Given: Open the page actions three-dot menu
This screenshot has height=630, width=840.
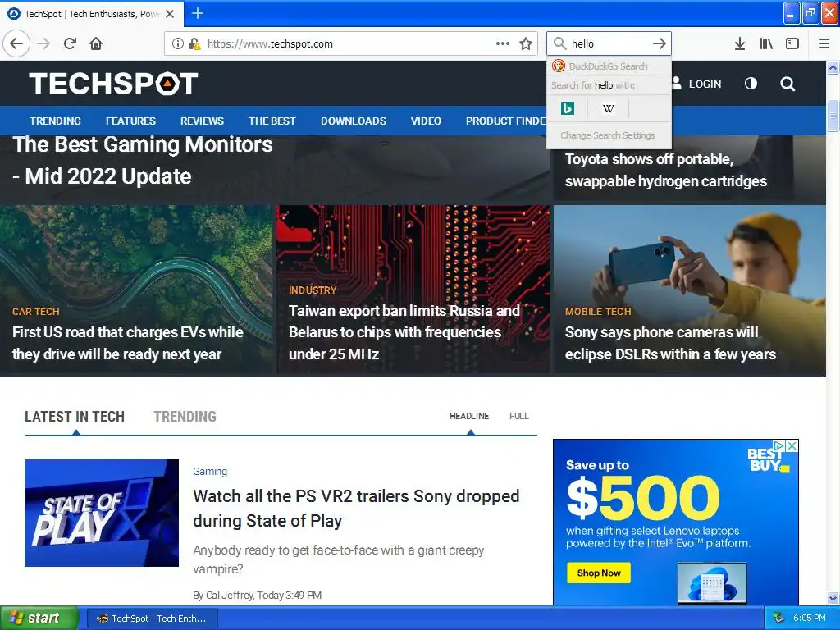Looking at the screenshot, I should 503,43.
